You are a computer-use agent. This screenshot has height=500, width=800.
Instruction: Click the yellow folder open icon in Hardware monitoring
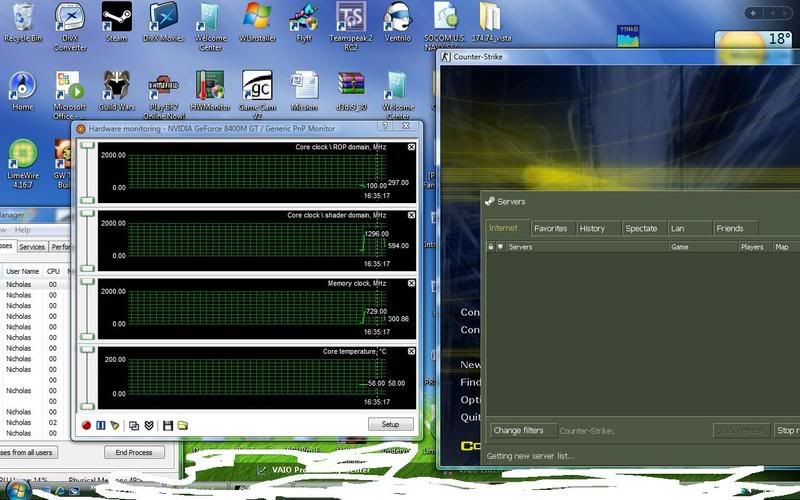pyautogui.click(x=182, y=425)
